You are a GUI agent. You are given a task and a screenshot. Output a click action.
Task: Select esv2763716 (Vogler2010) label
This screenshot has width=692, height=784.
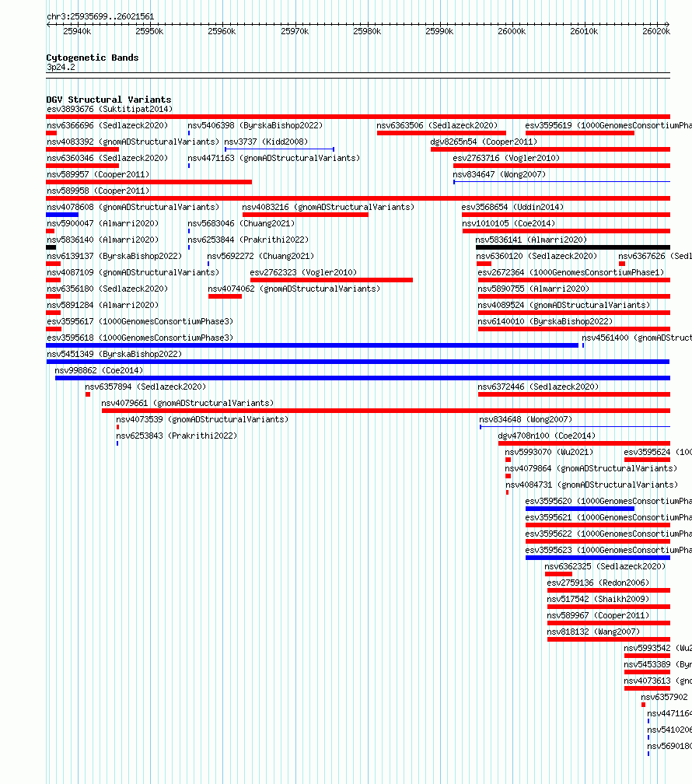(506, 158)
